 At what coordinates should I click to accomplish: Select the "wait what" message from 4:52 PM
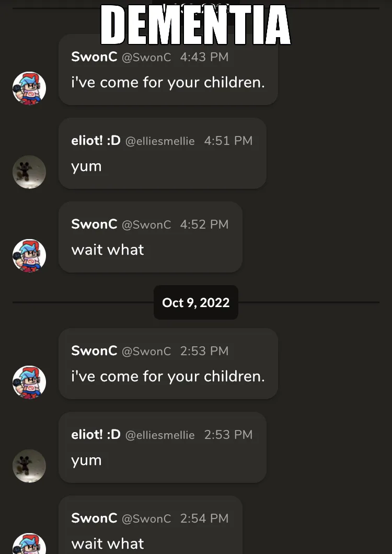[108, 250]
